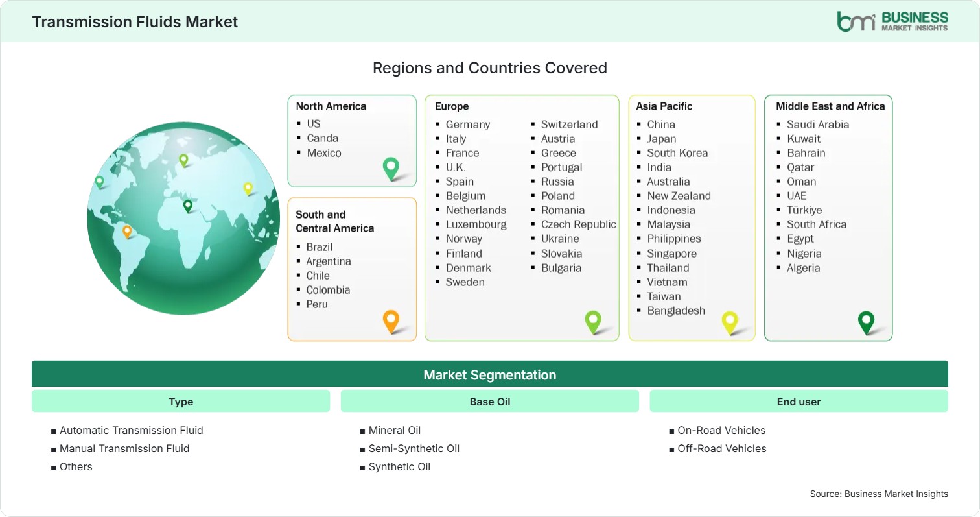The width and height of the screenshot is (980, 517).
Task: Click the Europe heading
Action: (452, 106)
